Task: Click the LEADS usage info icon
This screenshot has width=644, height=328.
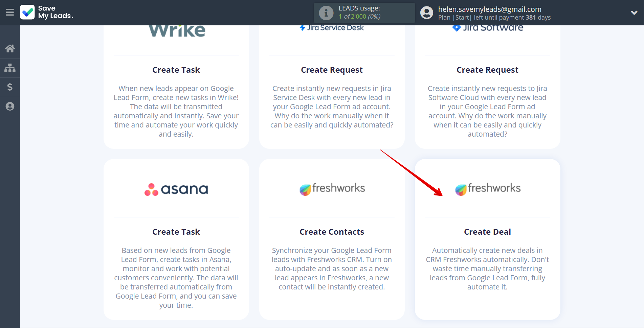Action: click(x=326, y=13)
